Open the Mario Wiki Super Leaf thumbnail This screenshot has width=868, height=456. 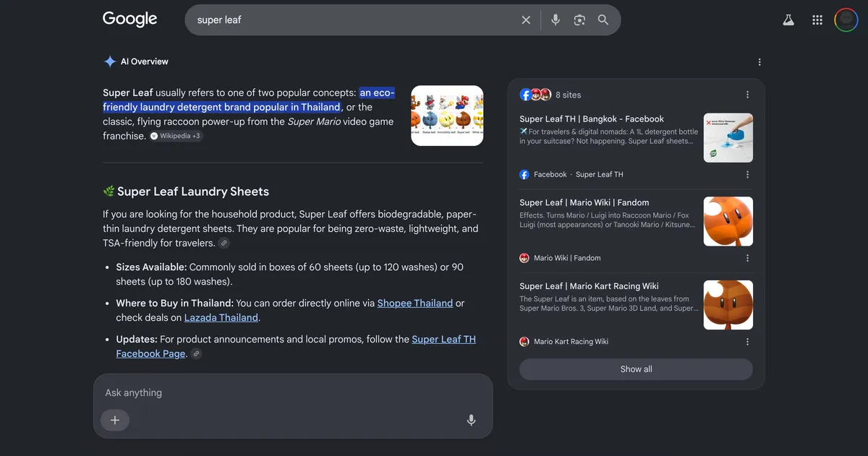[728, 221]
